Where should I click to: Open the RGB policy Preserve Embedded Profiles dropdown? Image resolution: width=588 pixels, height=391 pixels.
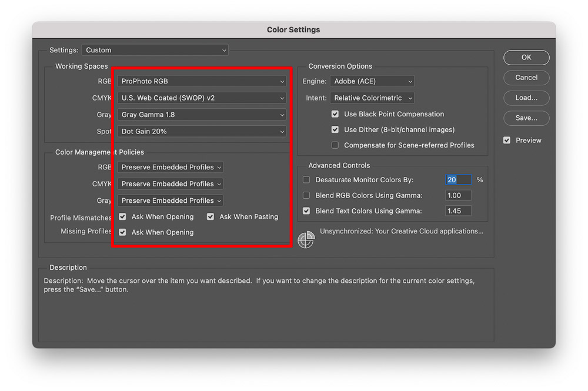(171, 167)
